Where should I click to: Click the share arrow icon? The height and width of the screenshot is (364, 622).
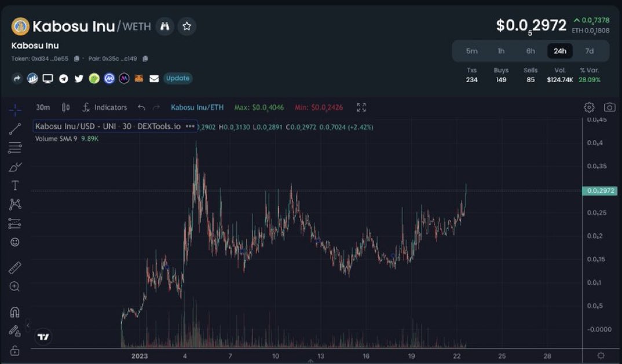(x=17, y=79)
